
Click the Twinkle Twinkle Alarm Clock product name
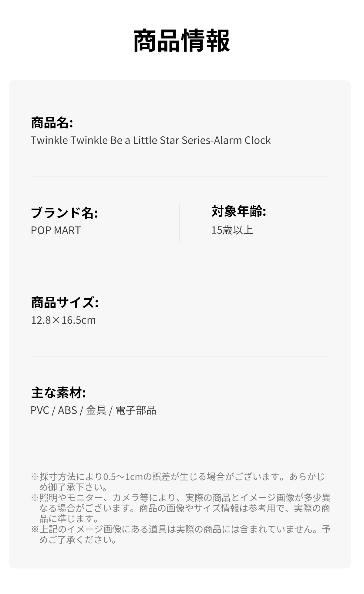pos(150,140)
